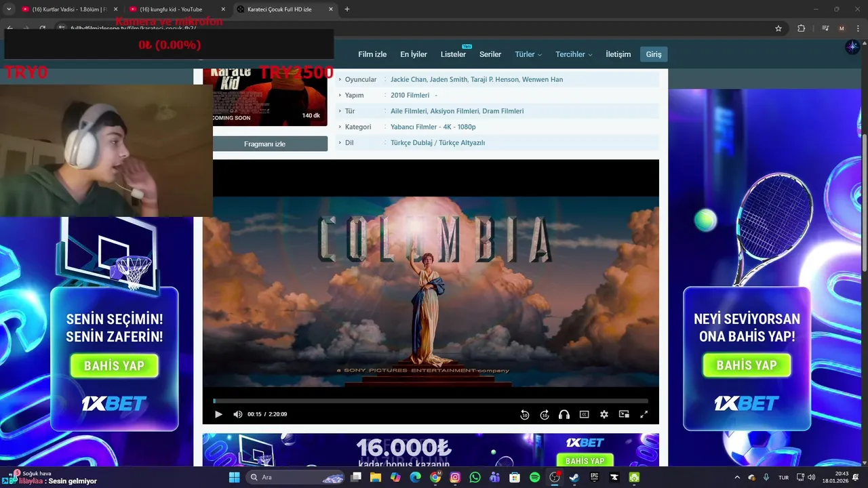Screen dimensions: 868x488
Task: Bookmark this page with the star
Action: (x=778, y=28)
